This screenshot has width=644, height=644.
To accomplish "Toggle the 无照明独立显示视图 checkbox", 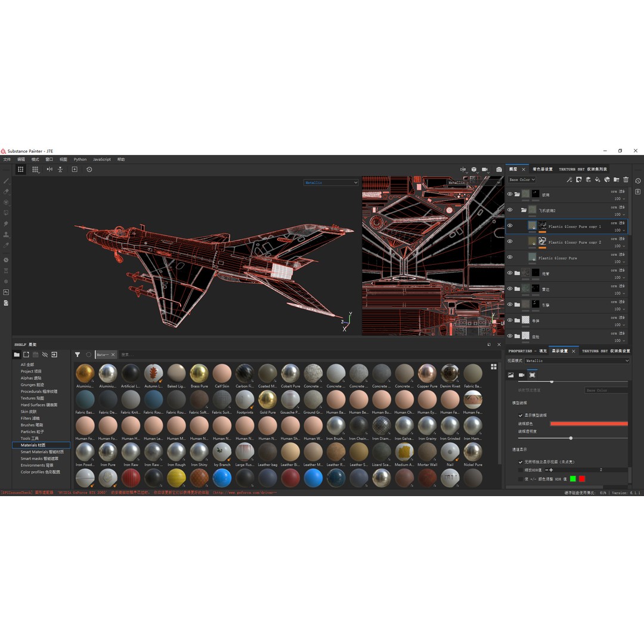I will (521, 462).
